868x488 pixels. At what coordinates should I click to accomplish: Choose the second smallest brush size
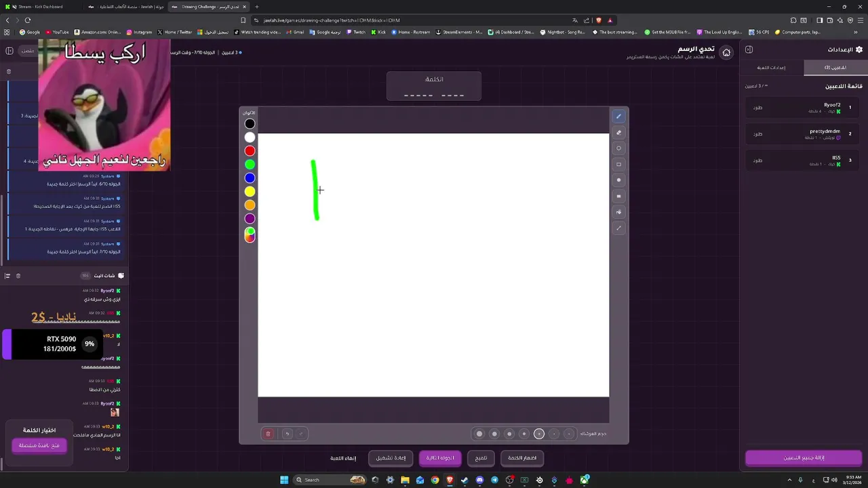click(x=554, y=434)
